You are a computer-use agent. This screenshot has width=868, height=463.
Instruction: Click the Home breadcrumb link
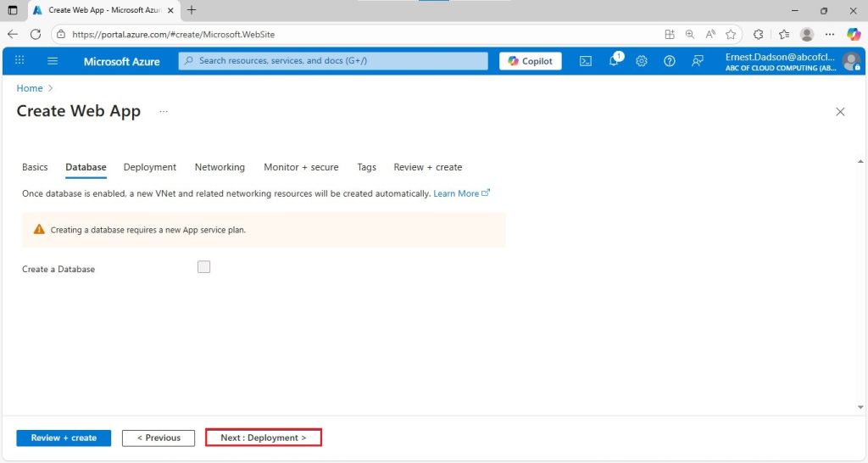tap(30, 88)
